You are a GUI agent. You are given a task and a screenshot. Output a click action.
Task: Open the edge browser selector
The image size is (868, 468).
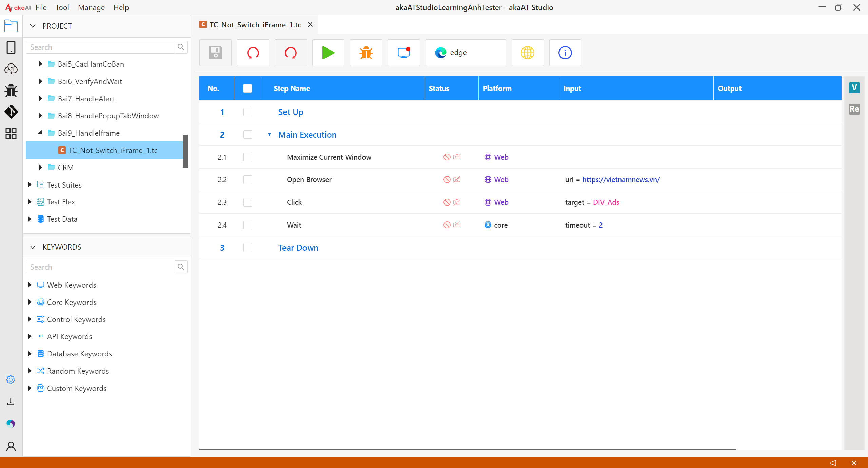pos(466,53)
